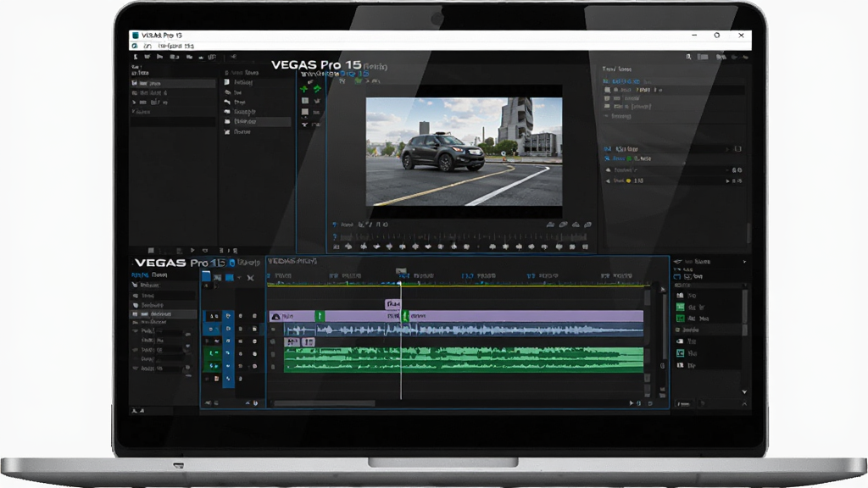Click the play arrow at the timeline's bottom right

[631, 403]
